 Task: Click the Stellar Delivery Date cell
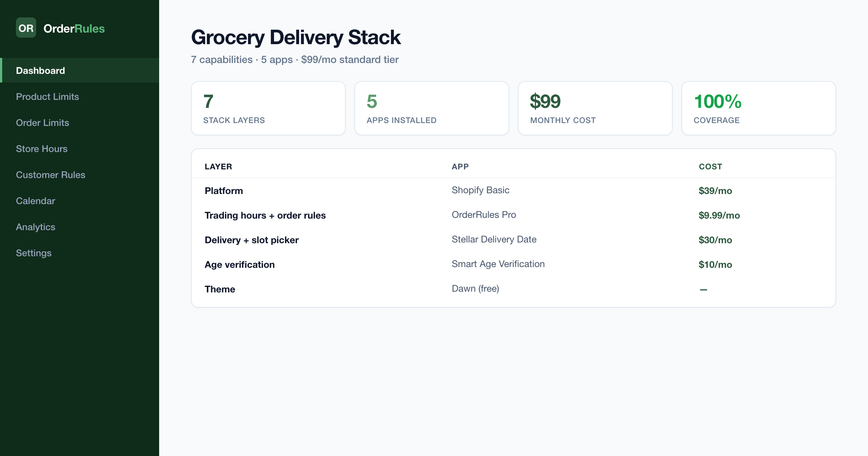(494, 240)
